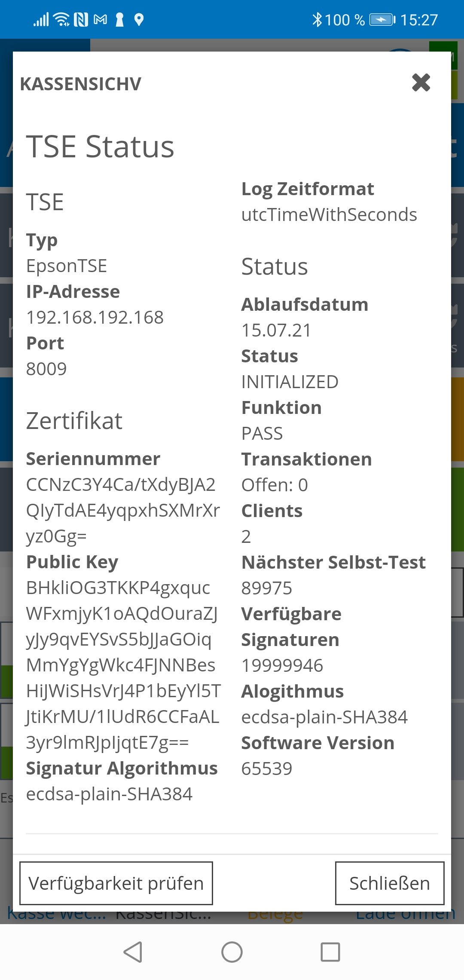
Task: Tap the Verfügbarkeit prüfen button
Action: [x=116, y=883]
